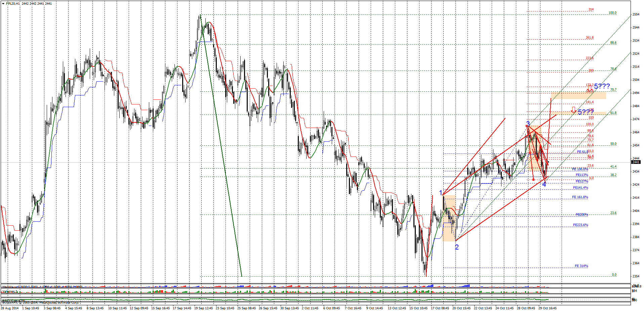This screenshot has height=311, width=644.
Task: Click the FE 314% expansion label
Action: coord(581,266)
